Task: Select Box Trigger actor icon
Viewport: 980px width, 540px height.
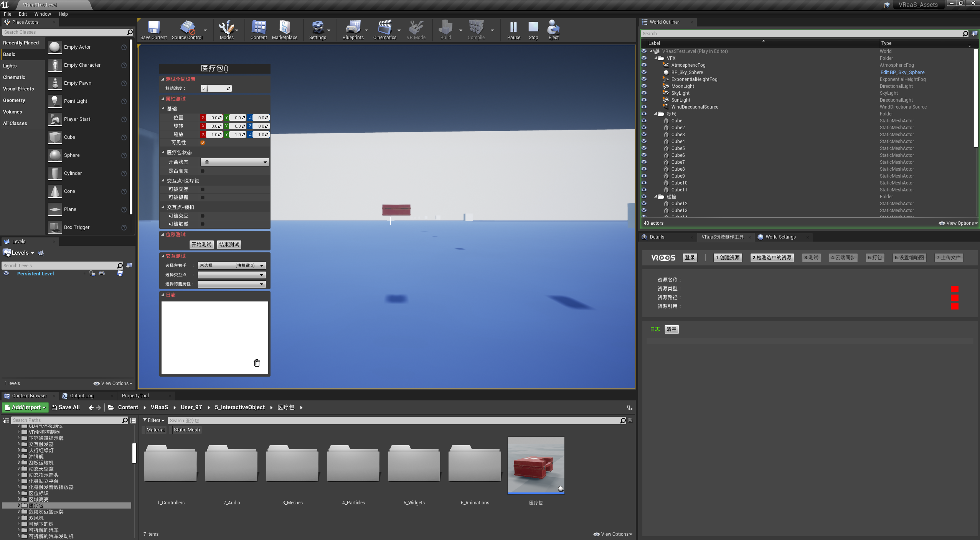Action: click(x=55, y=227)
